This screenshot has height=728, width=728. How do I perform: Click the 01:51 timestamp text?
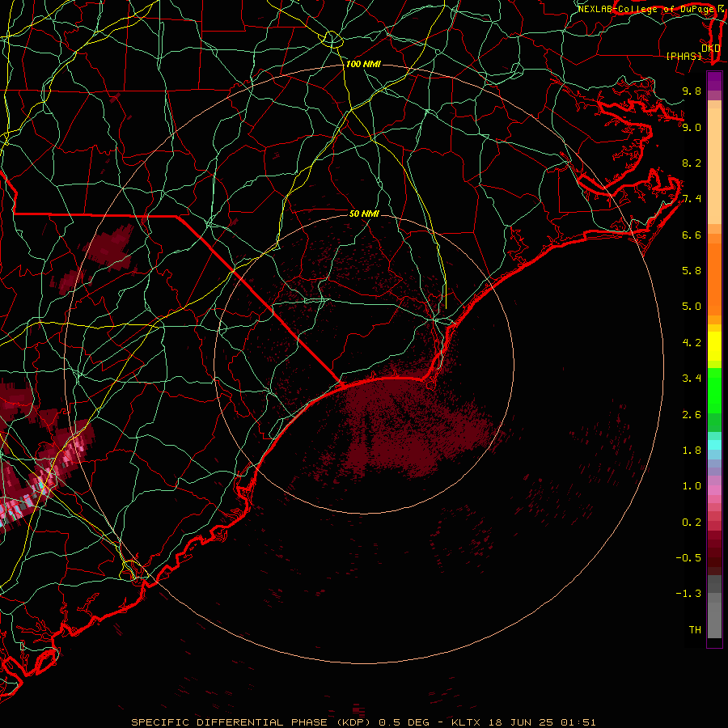(578, 722)
